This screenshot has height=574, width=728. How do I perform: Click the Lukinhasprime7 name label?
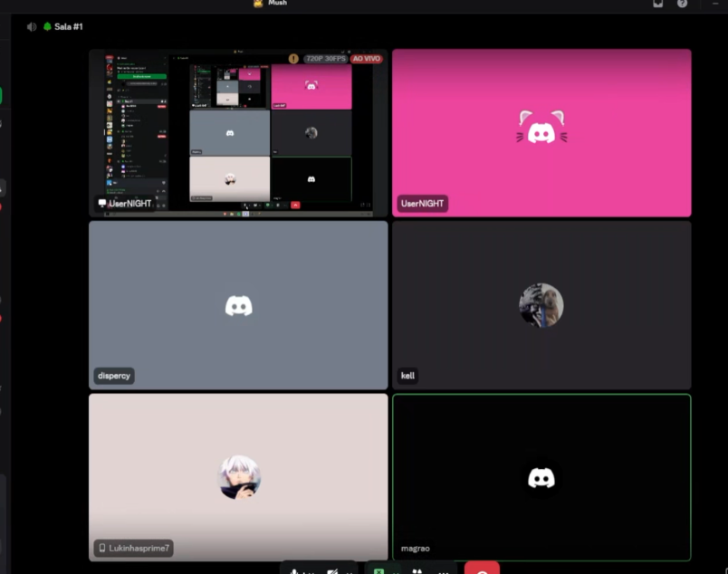(139, 548)
